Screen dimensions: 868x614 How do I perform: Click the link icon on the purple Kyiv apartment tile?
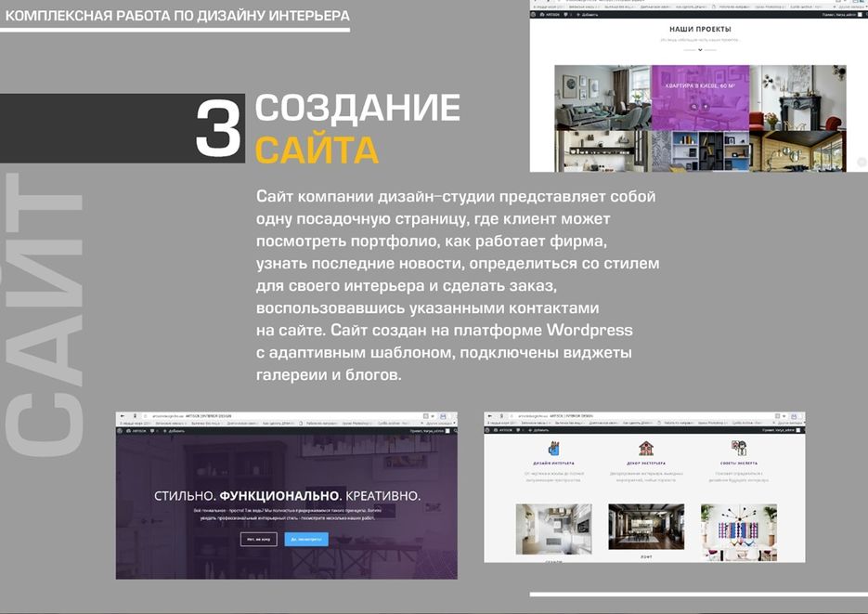point(706,107)
